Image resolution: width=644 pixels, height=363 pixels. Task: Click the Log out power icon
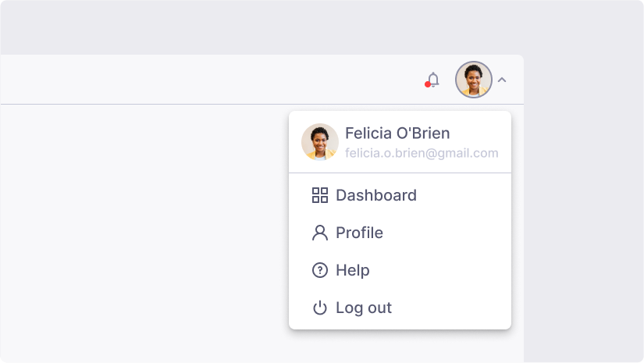coord(320,308)
